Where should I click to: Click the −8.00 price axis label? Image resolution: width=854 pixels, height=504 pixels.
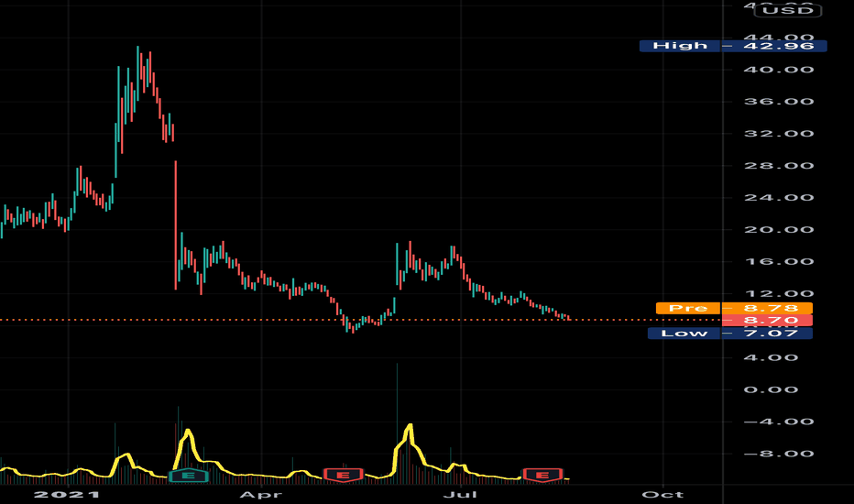[779, 454]
